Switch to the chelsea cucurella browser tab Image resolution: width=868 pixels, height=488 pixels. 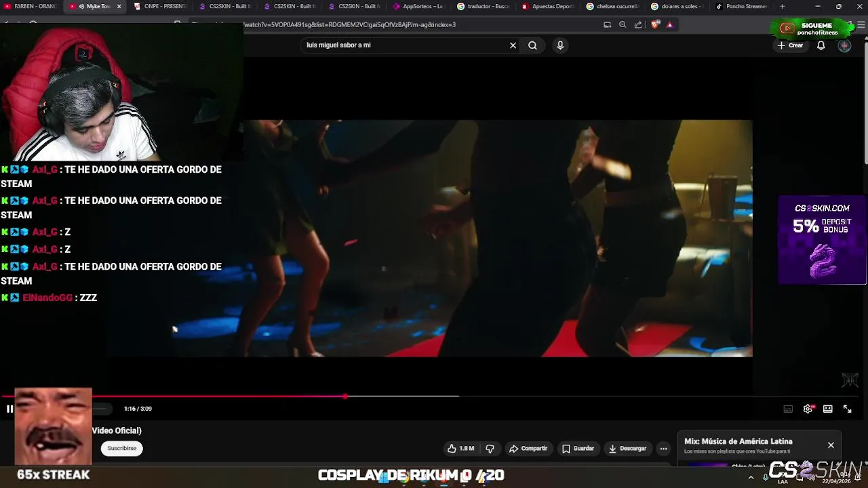(x=612, y=6)
